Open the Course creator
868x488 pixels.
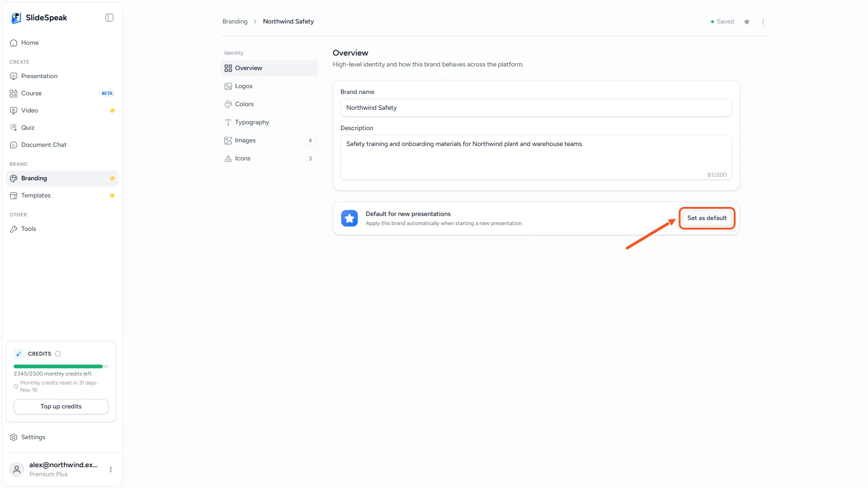pyautogui.click(x=62, y=93)
